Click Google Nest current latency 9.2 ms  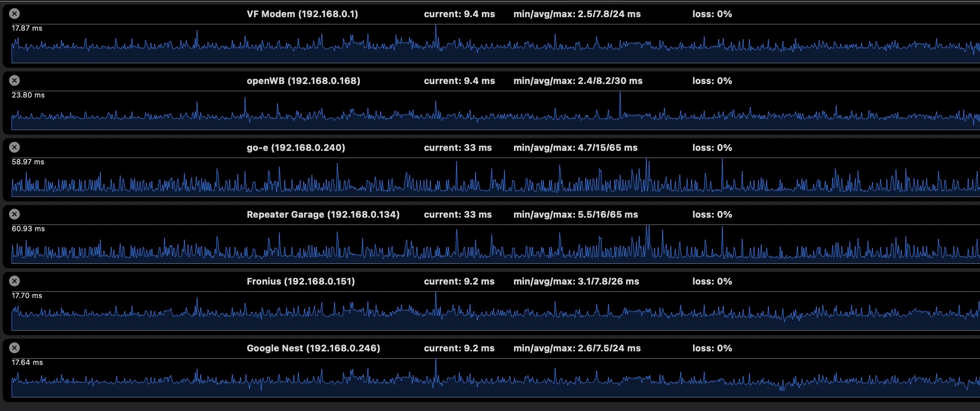pos(459,348)
